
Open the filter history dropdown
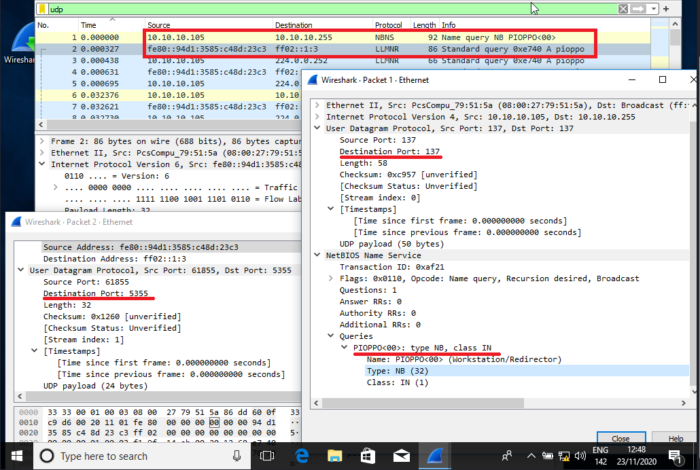tap(654, 9)
